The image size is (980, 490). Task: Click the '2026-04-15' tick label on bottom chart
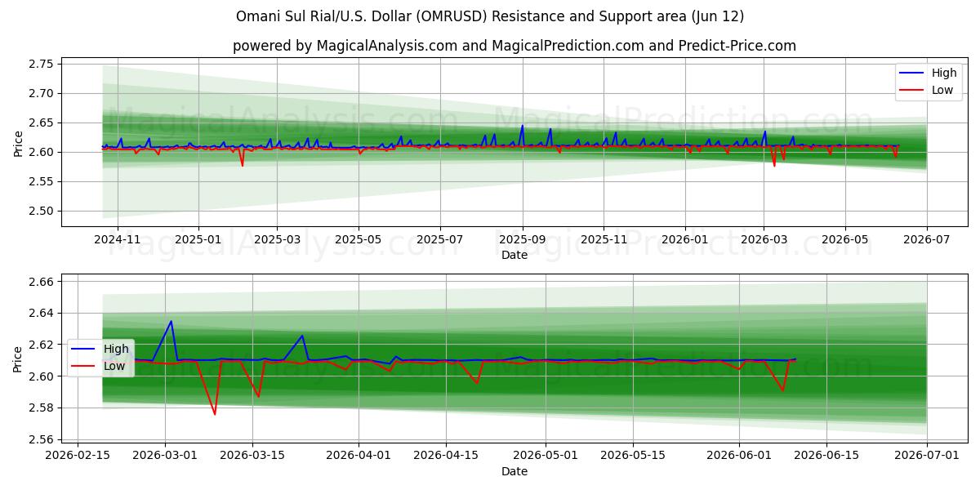pyautogui.click(x=446, y=456)
